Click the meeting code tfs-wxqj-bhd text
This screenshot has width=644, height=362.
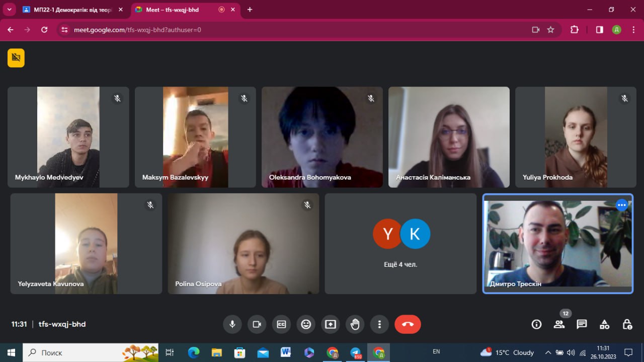point(62,324)
